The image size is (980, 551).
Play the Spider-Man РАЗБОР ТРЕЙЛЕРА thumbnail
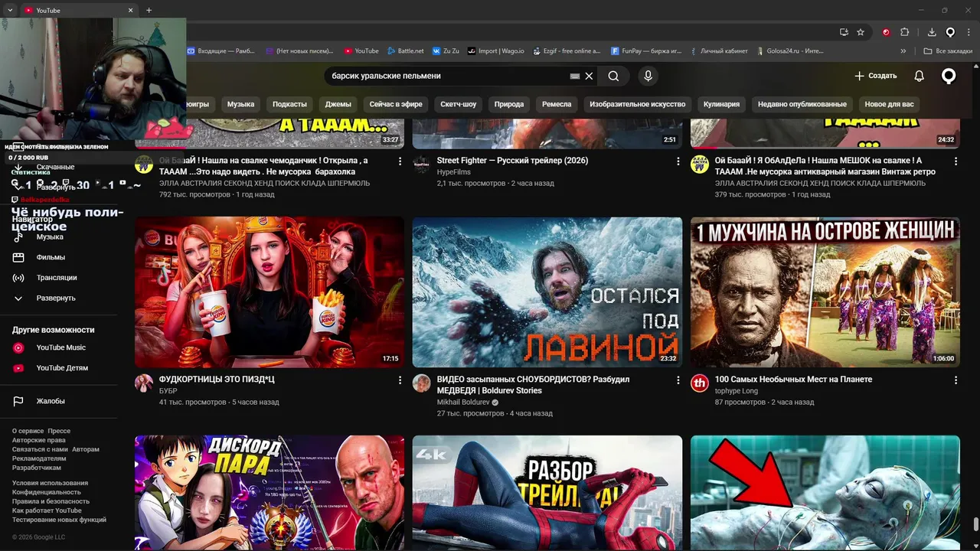(547, 492)
